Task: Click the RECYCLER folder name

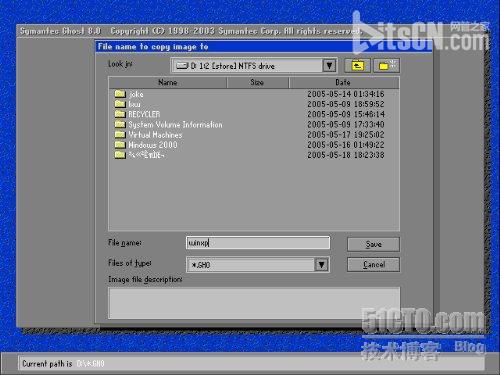Action: click(x=144, y=114)
